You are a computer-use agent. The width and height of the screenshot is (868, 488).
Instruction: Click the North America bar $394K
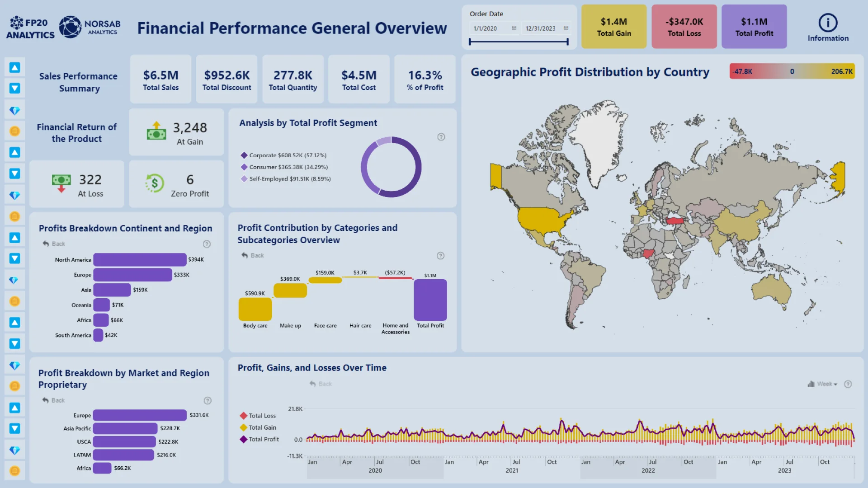point(140,259)
